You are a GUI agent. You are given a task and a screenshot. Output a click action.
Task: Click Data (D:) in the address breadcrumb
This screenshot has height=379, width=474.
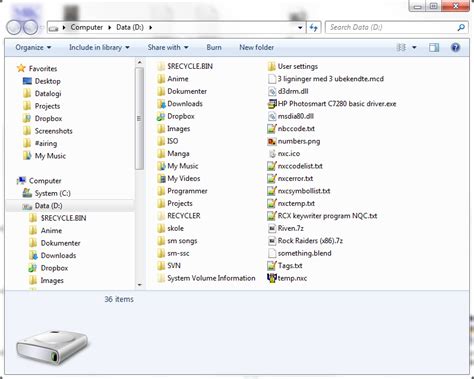[130, 27]
